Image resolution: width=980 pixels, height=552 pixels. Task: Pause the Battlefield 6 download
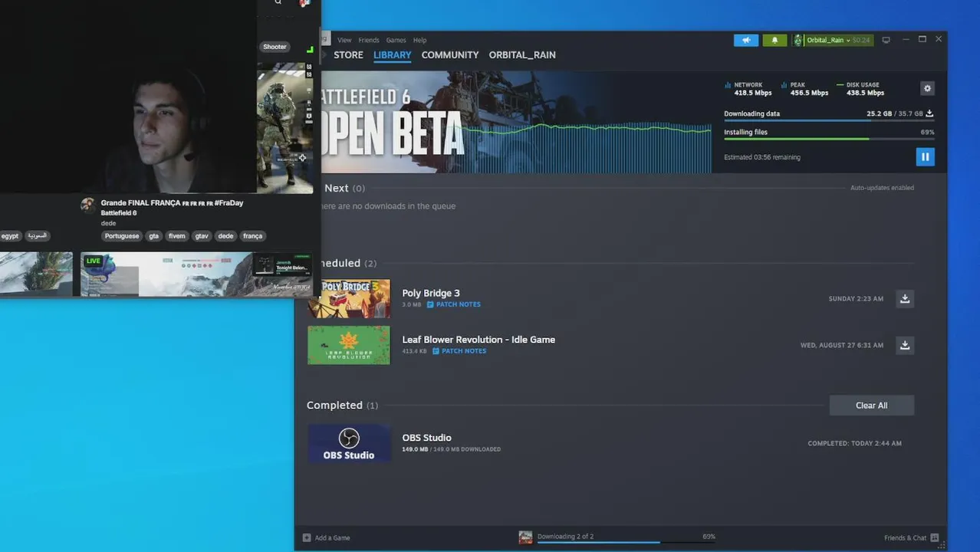[925, 156]
